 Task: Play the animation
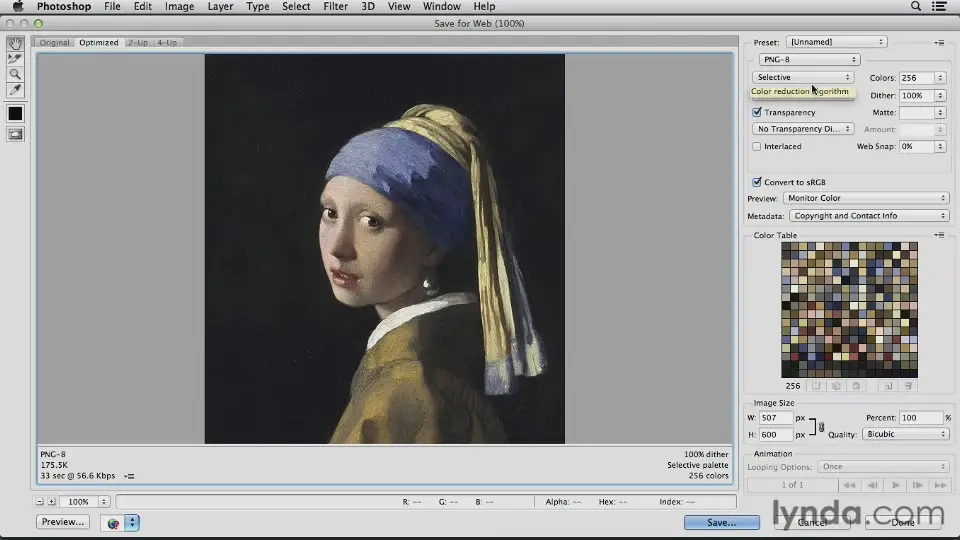(895, 485)
